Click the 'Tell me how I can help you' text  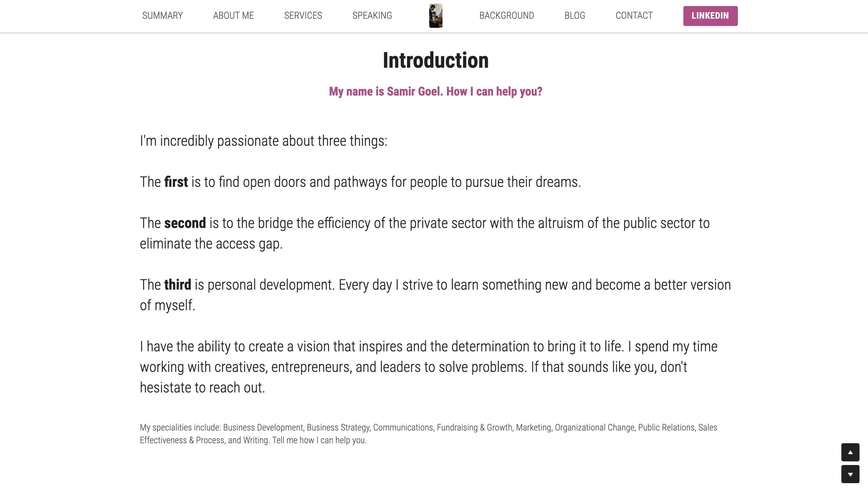coord(319,440)
